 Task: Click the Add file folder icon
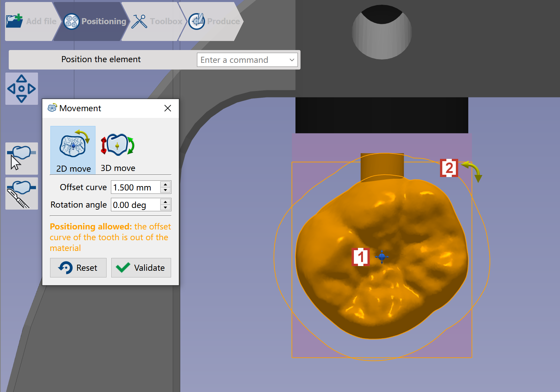pos(14,21)
